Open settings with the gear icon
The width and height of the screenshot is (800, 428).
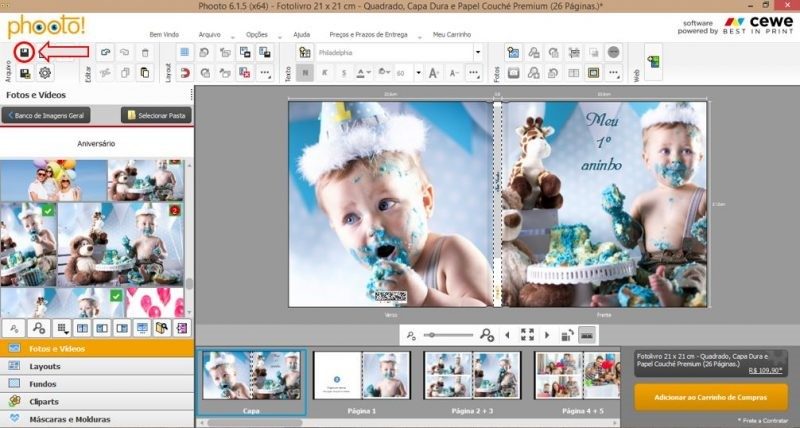pyautogui.click(x=45, y=73)
